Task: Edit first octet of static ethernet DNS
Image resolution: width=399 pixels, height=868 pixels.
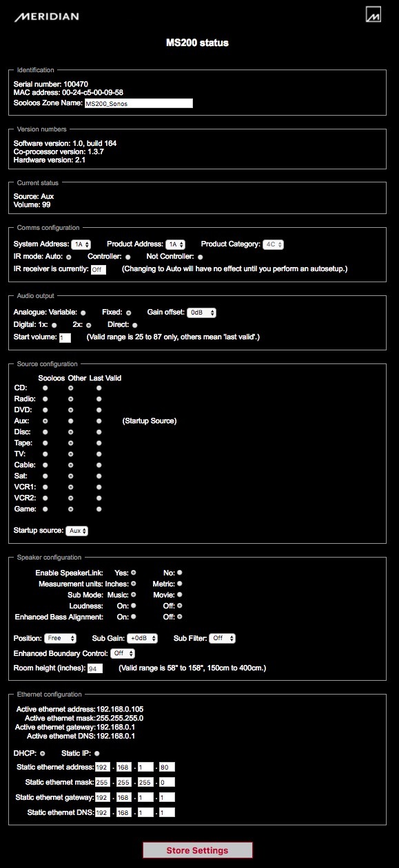Action: [103, 812]
